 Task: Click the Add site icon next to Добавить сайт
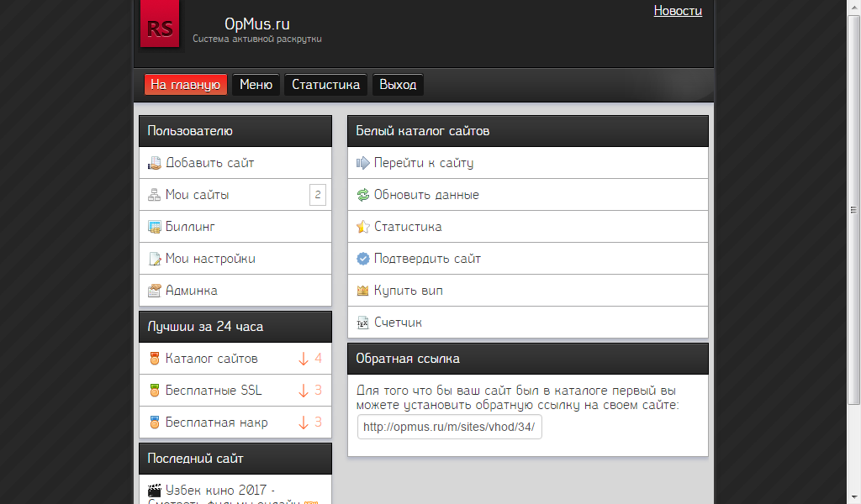point(154,163)
